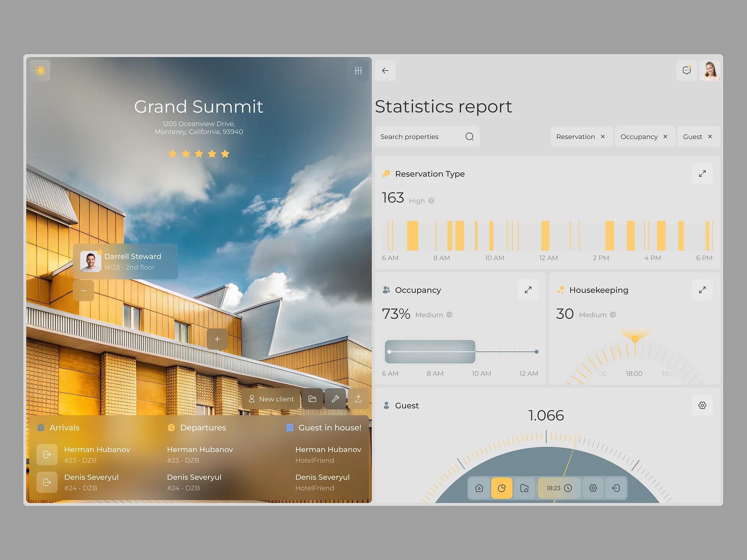Click the sun logo icon

point(40,70)
